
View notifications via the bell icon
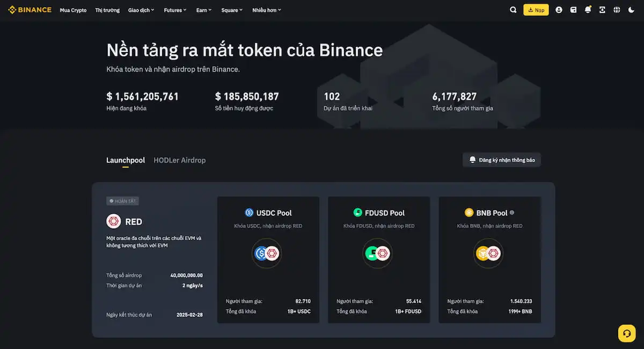pyautogui.click(x=588, y=10)
